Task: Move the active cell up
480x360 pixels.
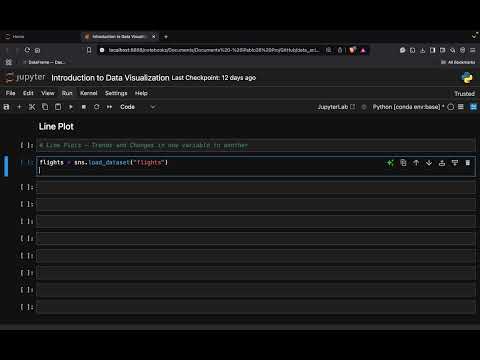Action: tap(416, 163)
